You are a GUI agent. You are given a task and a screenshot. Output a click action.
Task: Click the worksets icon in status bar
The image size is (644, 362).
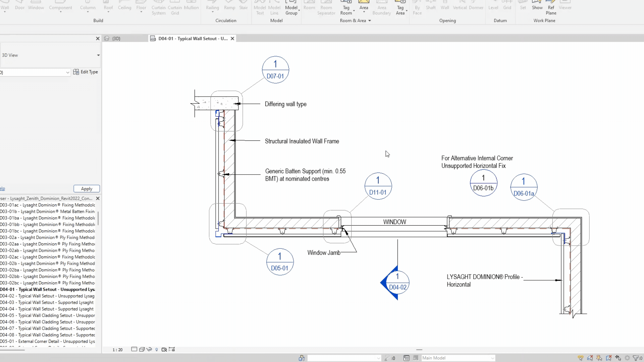tap(302, 358)
